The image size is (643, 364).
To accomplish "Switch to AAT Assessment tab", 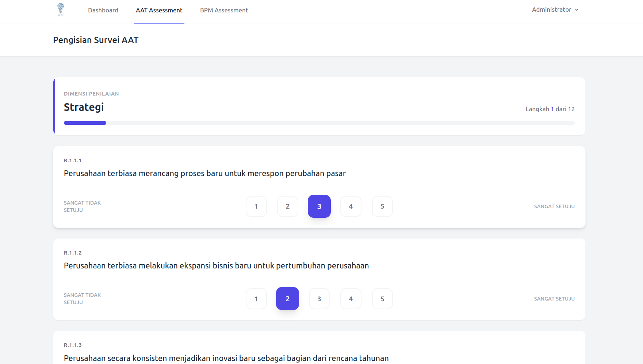I will pyautogui.click(x=159, y=10).
